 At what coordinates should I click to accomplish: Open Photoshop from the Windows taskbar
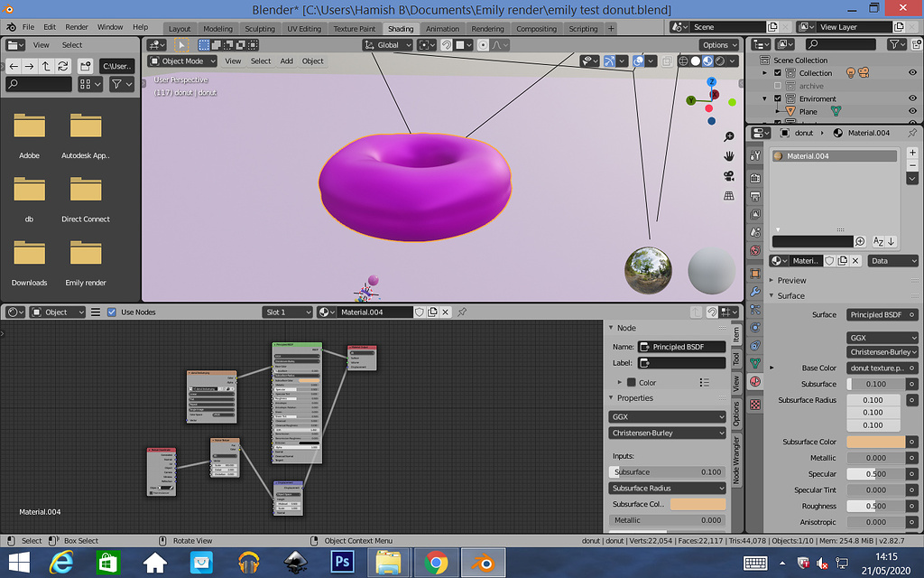(342, 562)
